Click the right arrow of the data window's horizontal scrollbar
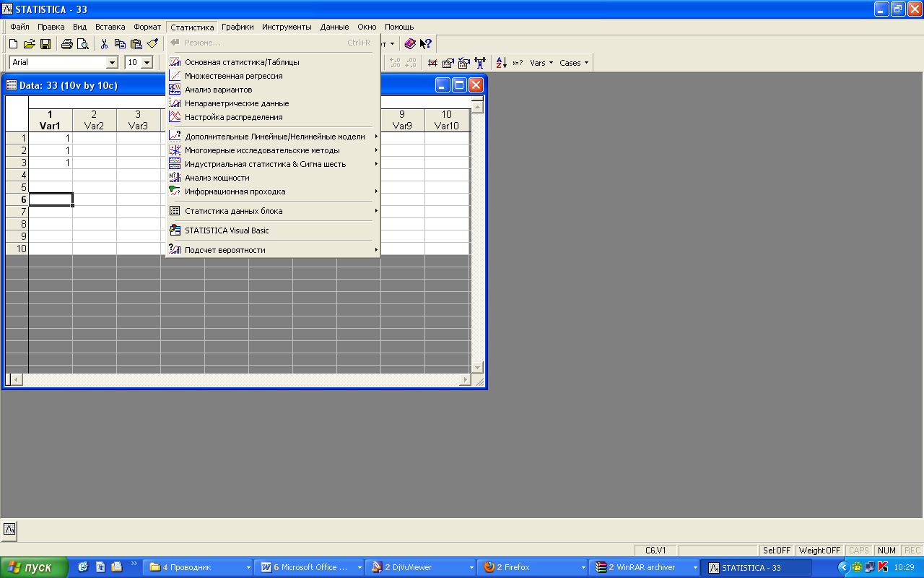This screenshot has height=578, width=924. (x=465, y=379)
